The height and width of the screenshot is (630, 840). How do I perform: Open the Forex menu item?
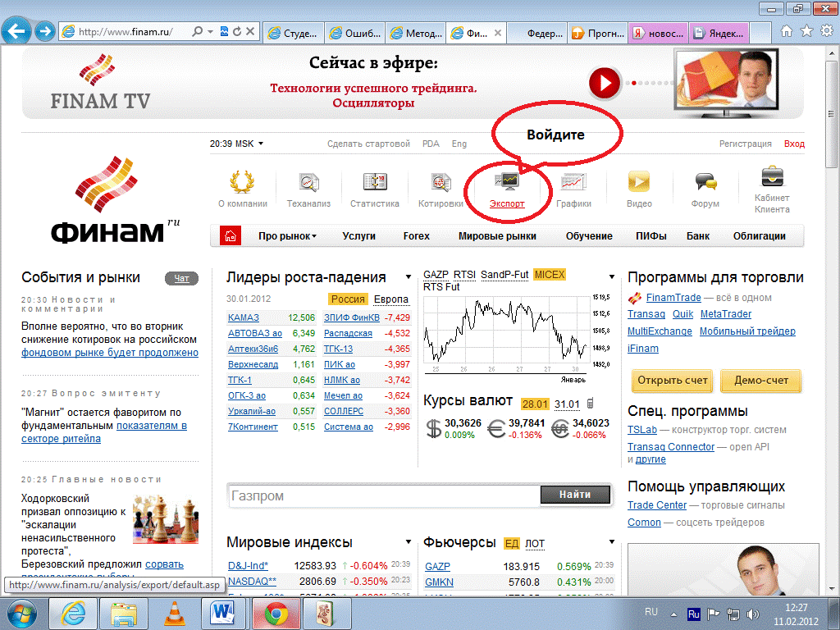click(416, 235)
